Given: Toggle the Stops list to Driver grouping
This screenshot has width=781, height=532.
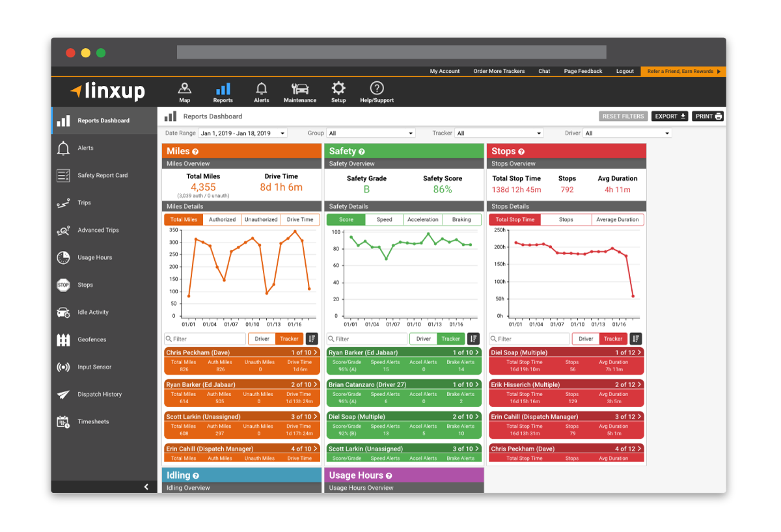Looking at the screenshot, I should [x=585, y=338].
